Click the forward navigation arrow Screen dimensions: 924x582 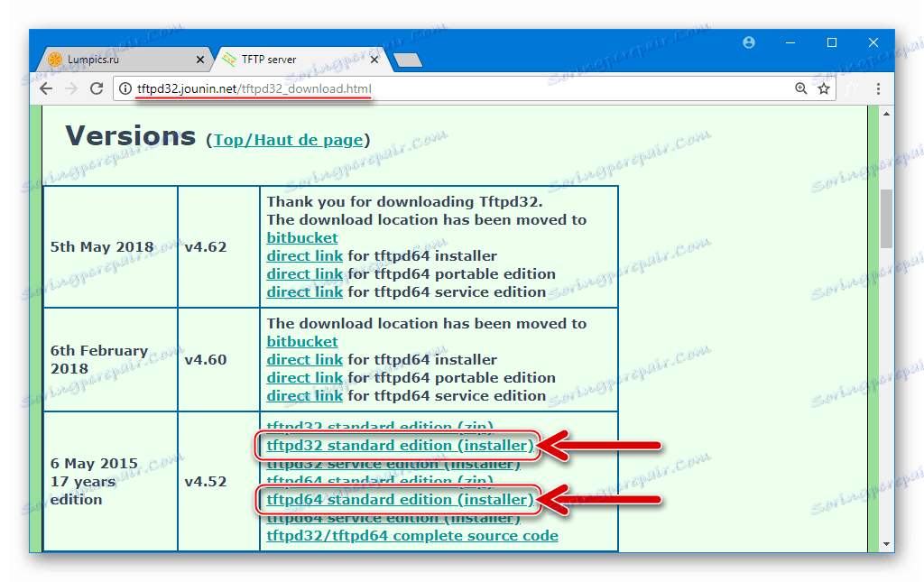click(x=71, y=89)
